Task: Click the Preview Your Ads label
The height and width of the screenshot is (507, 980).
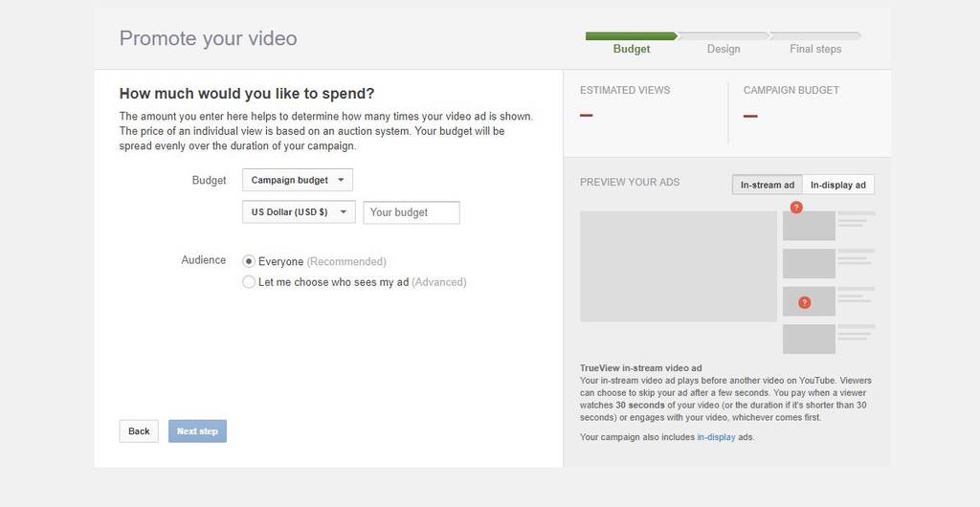Action: tap(630, 182)
